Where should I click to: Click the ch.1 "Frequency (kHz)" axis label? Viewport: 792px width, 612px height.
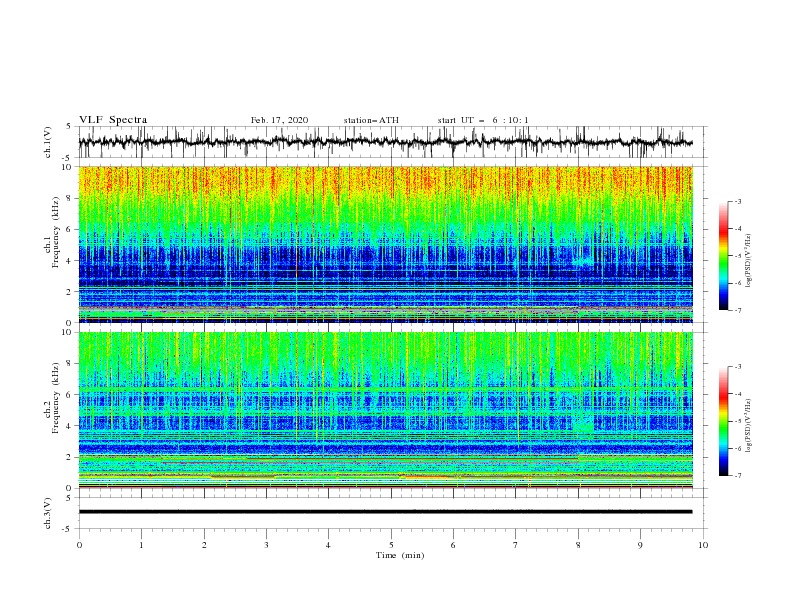(x=56, y=230)
